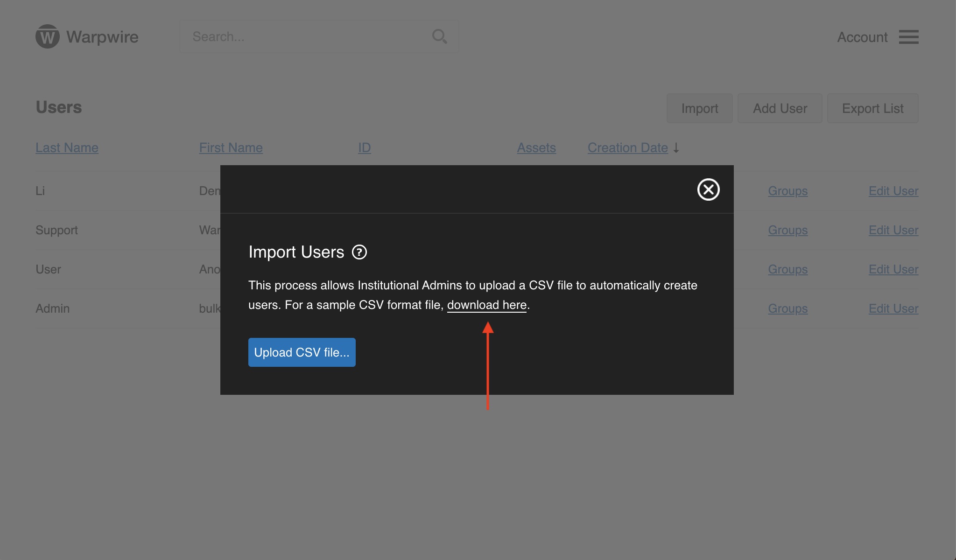Sort by the ID column
Screen dimensions: 956x560
tap(364, 147)
